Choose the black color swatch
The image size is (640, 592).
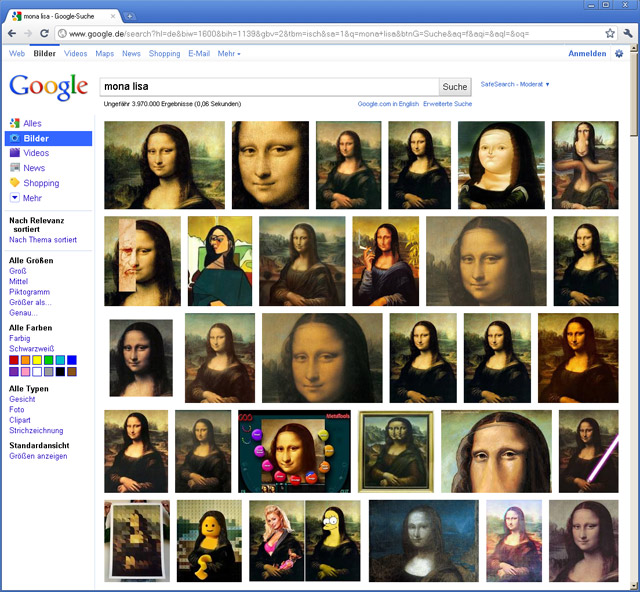[x=60, y=372]
